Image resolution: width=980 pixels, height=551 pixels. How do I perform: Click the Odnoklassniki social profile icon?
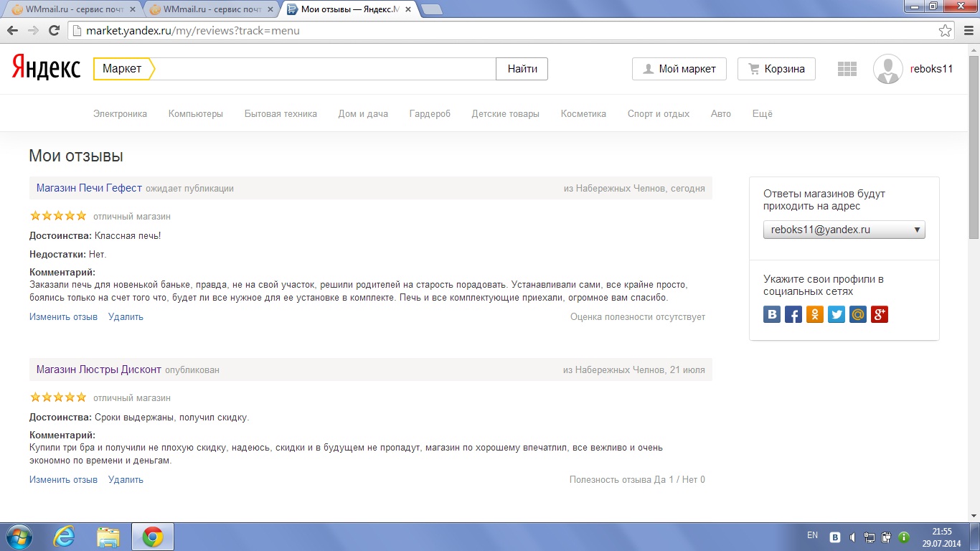(x=815, y=314)
